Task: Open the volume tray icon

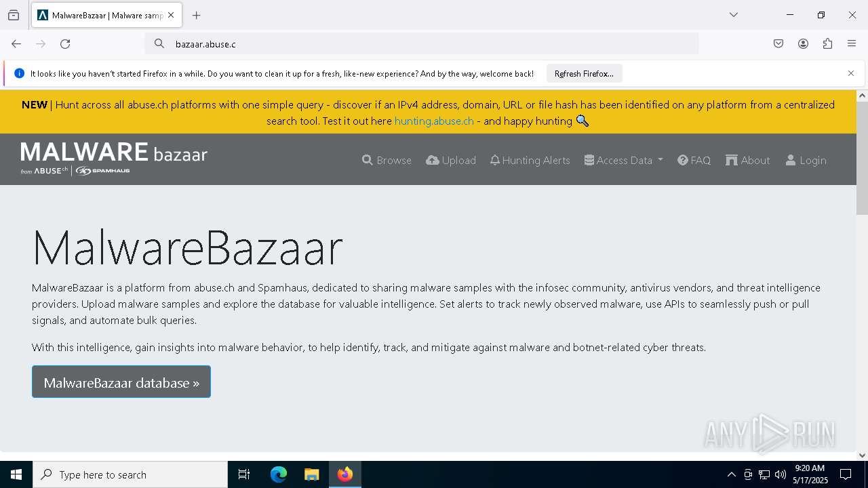Action: pos(781,474)
